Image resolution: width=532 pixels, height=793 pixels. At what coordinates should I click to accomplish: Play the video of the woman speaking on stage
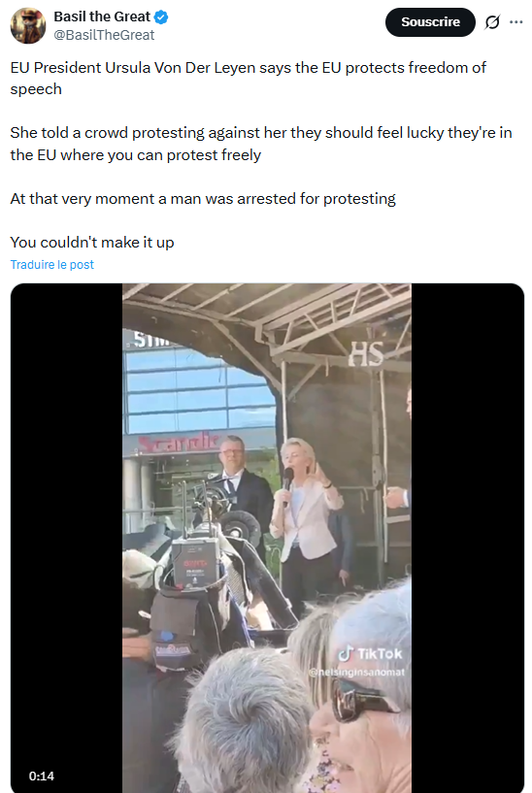(267, 538)
